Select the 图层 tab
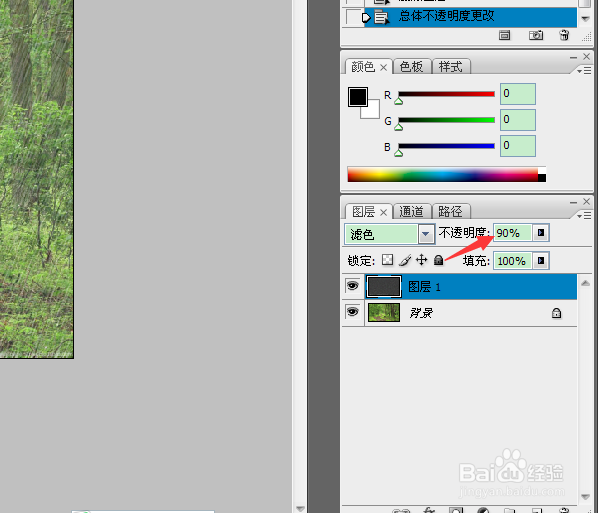This screenshot has height=513, width=598. click(x=363, y=212)
